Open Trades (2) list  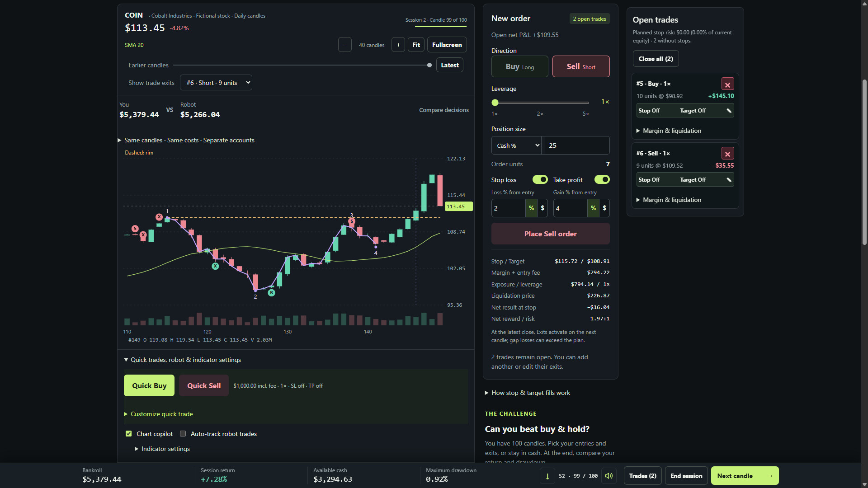click(x=642, y=476)
